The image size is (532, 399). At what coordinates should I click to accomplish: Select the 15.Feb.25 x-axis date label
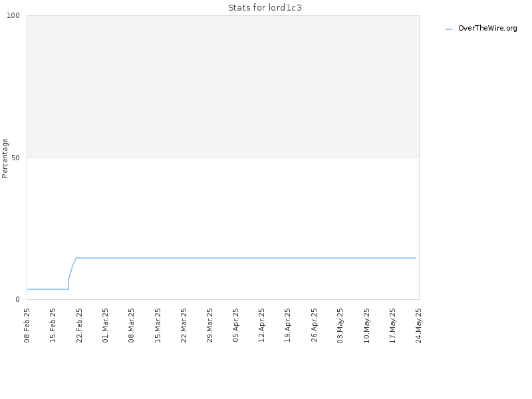pos(53,325)
